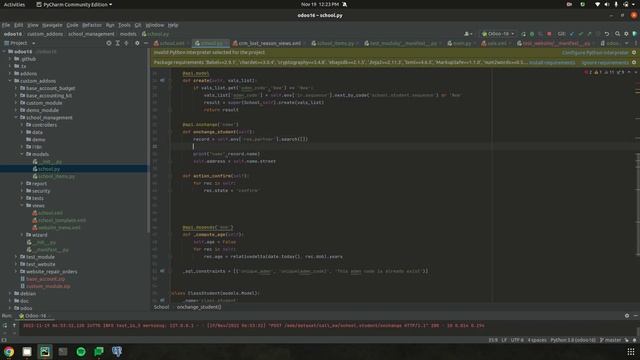
Task: Click the Git push arrow icon
Action: pos(589,34)
